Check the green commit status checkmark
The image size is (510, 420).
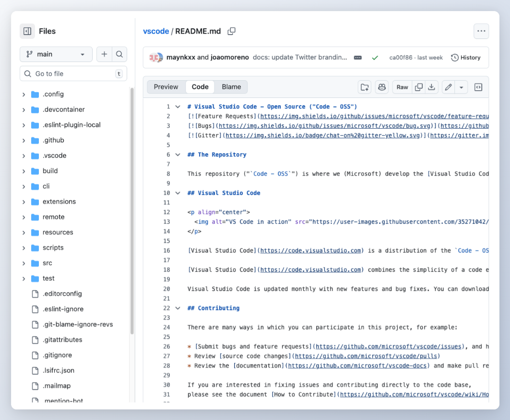(375, 57)
